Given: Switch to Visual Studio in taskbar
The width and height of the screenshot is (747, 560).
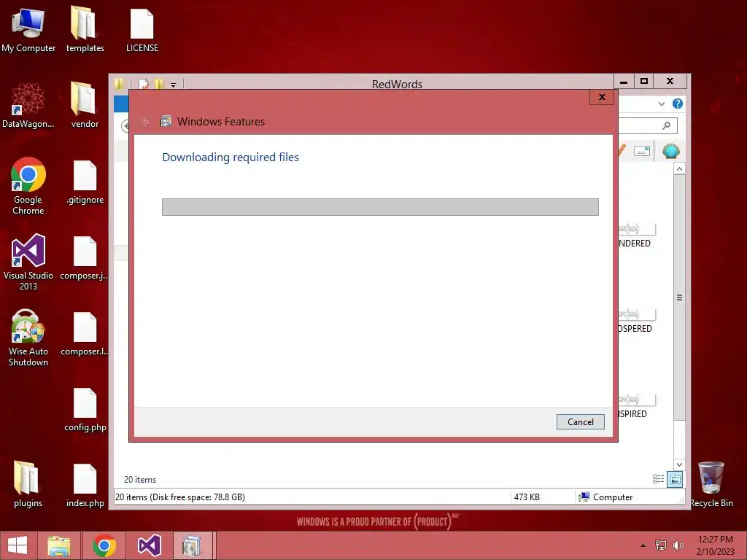Looking at the screenshot, I should [x=149, y=545].
